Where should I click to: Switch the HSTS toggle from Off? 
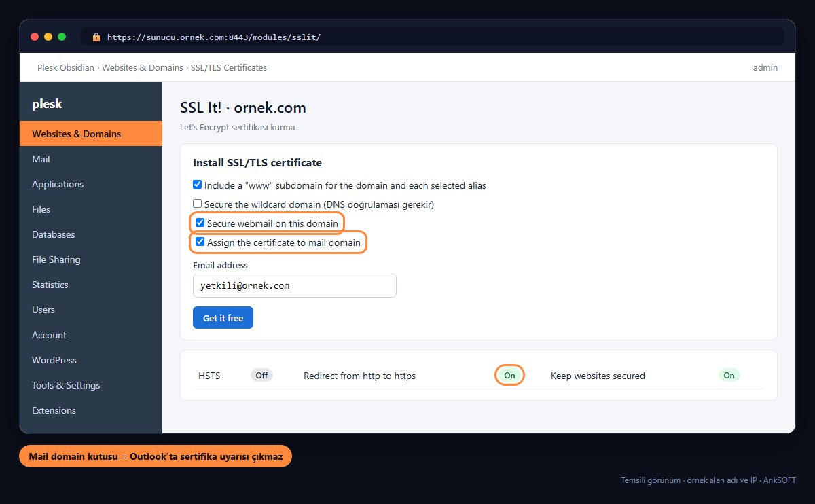click(x=261, y=376)
